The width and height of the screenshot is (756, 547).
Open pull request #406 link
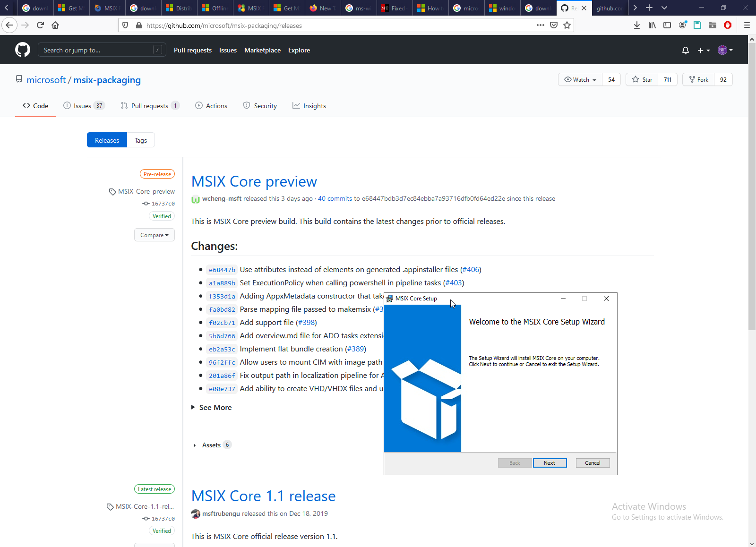pos(471,269)
